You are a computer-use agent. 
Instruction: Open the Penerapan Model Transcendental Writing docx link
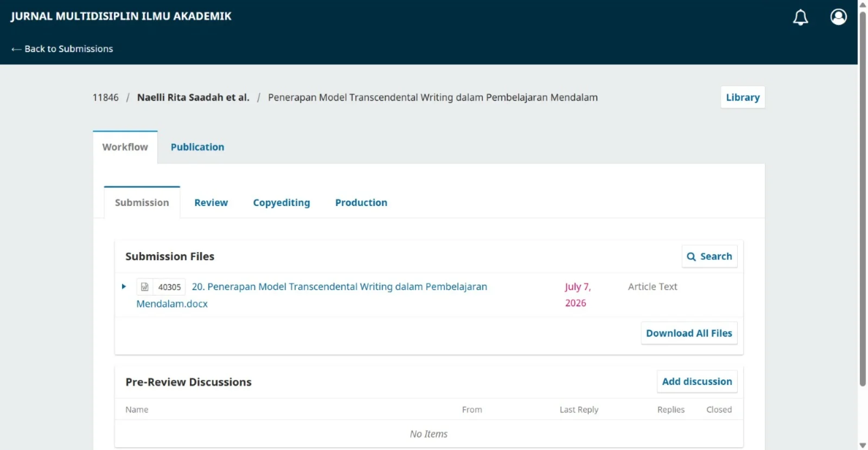(x=312, y=295)
